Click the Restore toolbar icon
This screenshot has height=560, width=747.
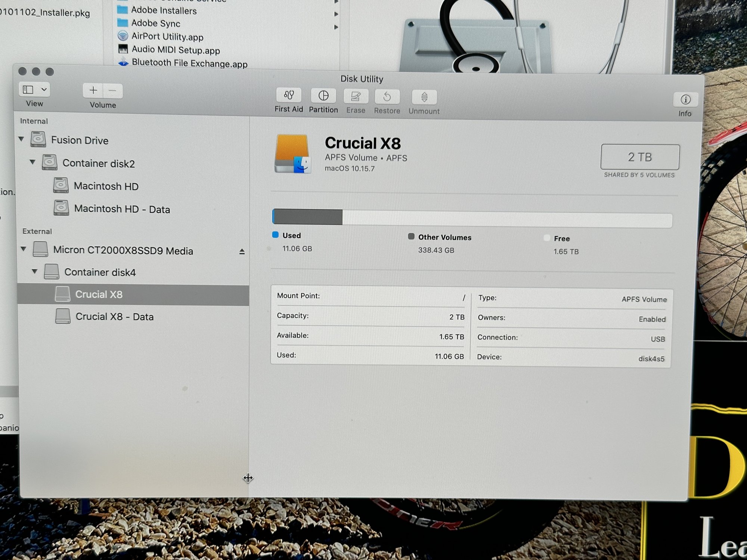coord(387,97)
